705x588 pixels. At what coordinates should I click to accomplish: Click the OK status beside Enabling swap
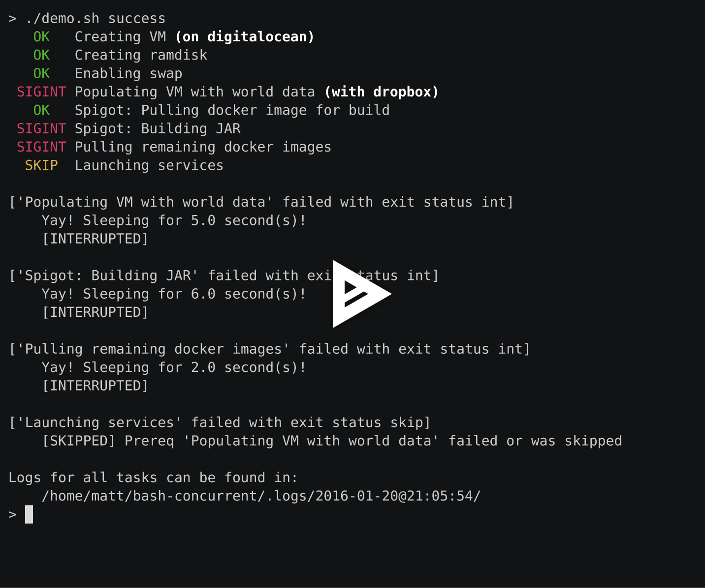click(x=41, y=74)
